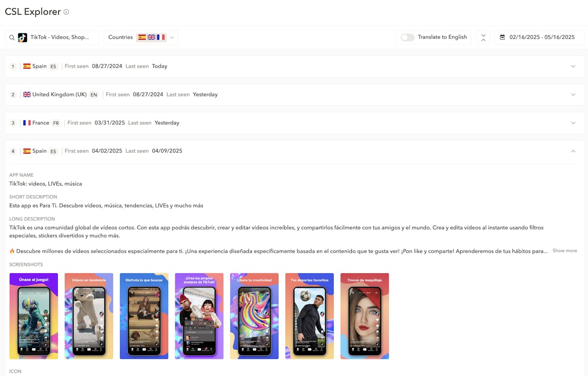
Task: Open the 02/16/2025 - 05/16/2025 date range
Action: (x=541, y=37)
